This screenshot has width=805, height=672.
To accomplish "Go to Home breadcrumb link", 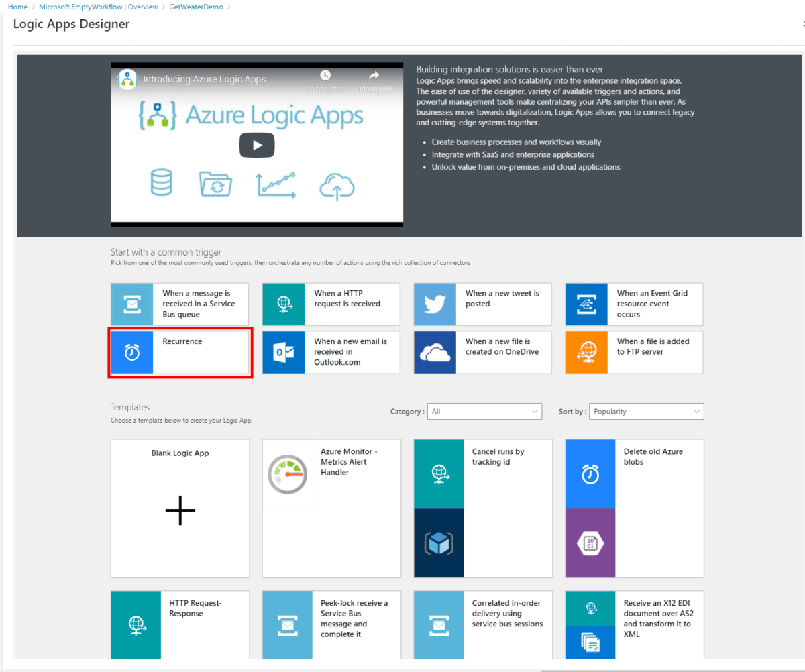I will click(17, 7).
